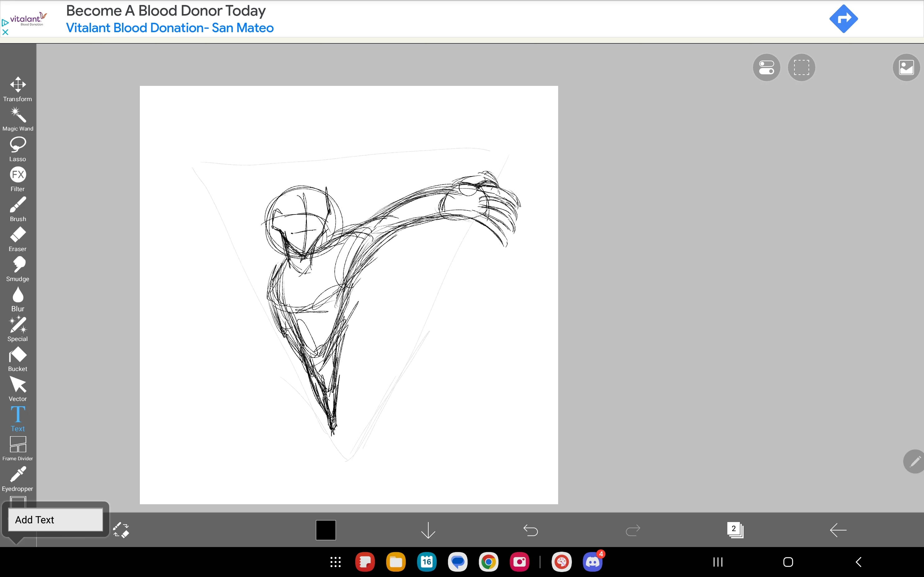Open Vitalant Blood Donation ad link
The height and width of the screenshot is (577, 924).
[170, 28]
